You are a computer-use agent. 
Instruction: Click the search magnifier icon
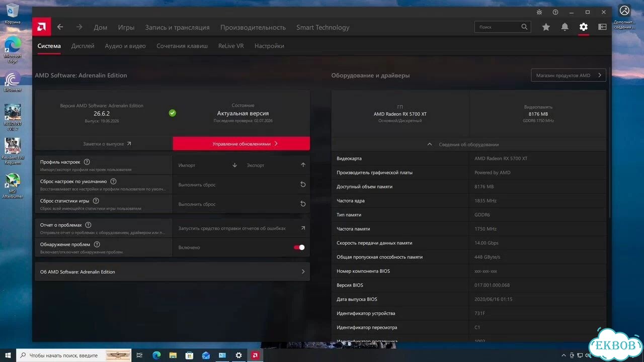524,27
